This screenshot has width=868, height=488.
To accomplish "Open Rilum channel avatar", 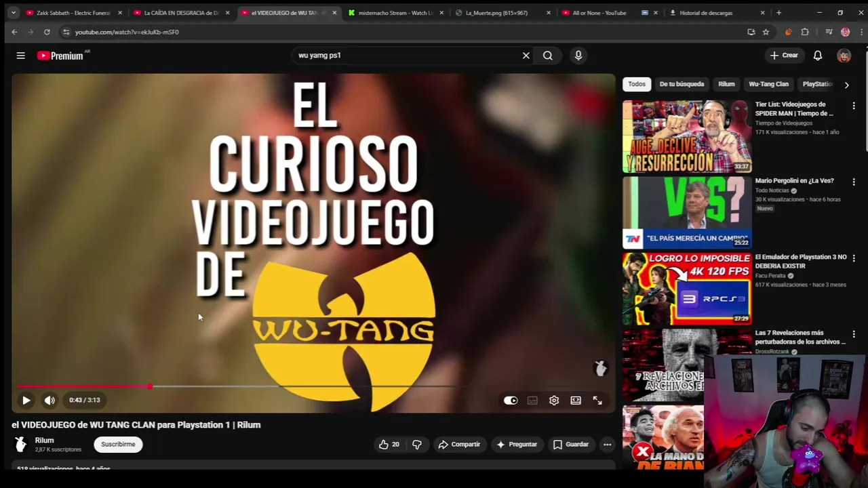I will tap(20, 445).
